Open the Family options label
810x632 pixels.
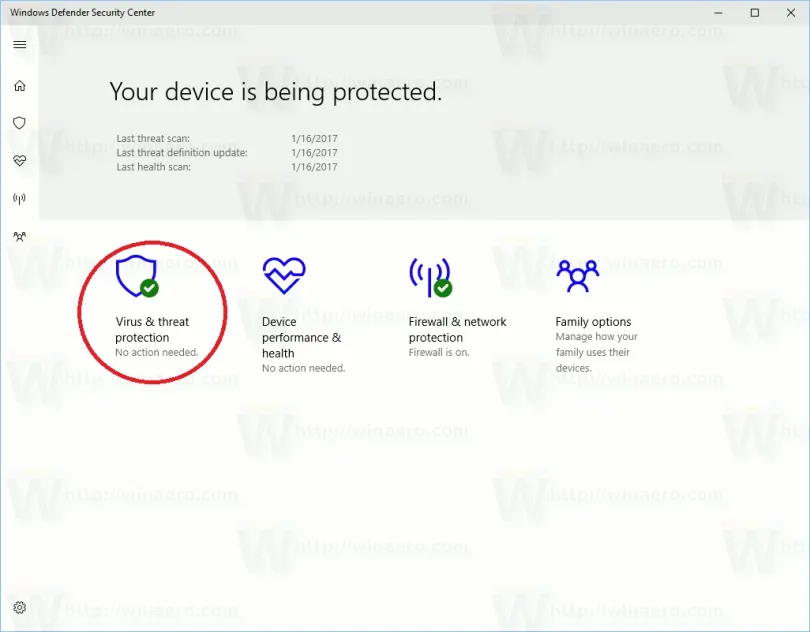coord(593,321)
